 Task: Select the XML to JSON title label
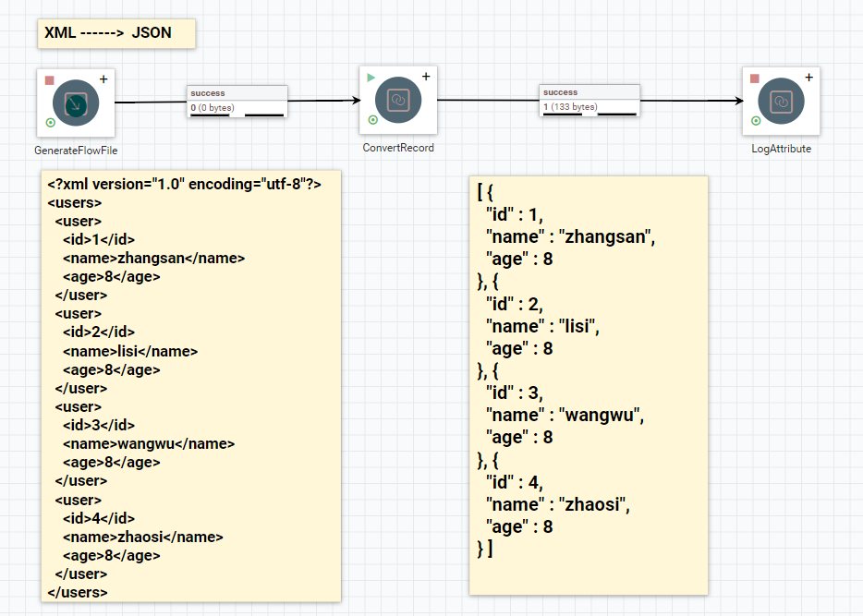point(116,33)
